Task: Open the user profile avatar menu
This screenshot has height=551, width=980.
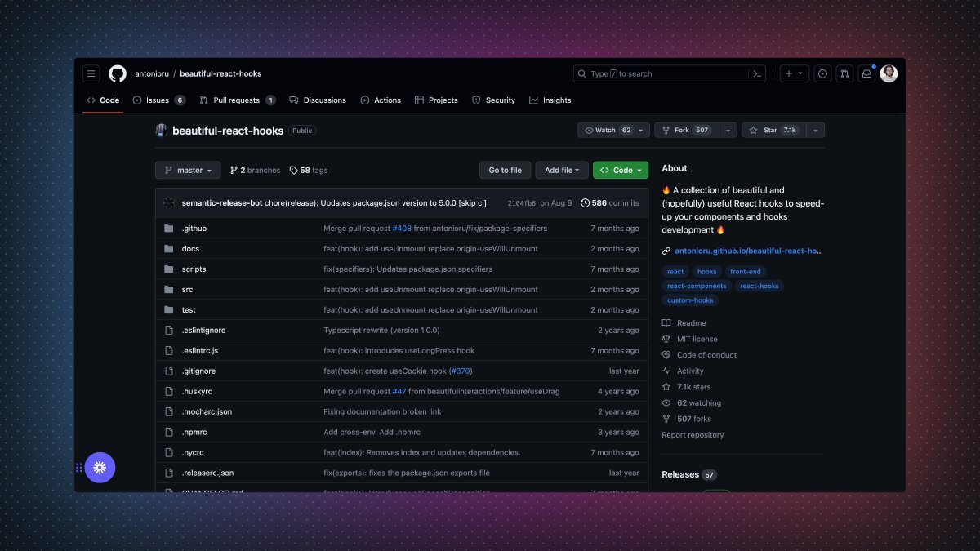Action: pos(889,73)
